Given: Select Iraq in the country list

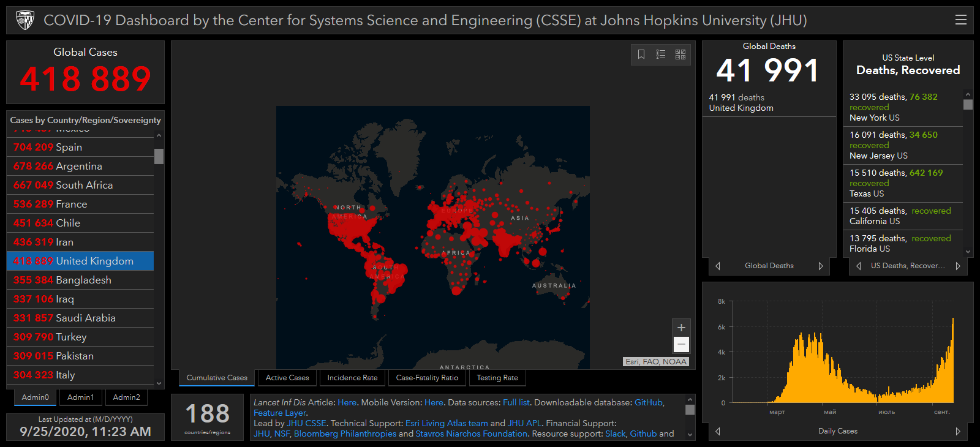Looking at the screenshot, I should [80, 299].
